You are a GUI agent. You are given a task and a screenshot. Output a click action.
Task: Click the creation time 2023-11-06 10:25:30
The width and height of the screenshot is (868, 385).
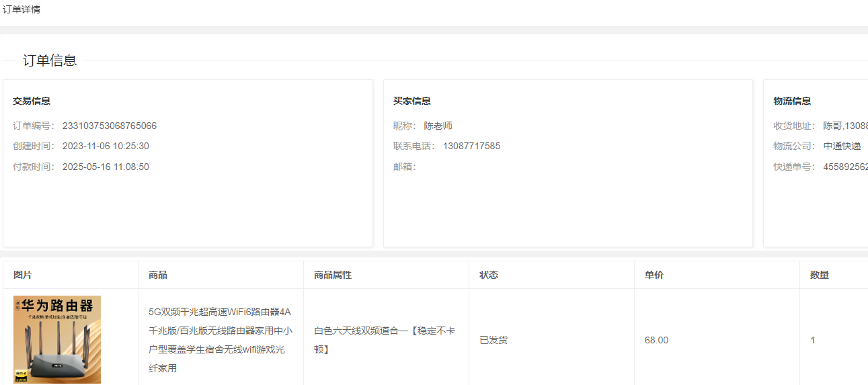click(x=106, y=146)
